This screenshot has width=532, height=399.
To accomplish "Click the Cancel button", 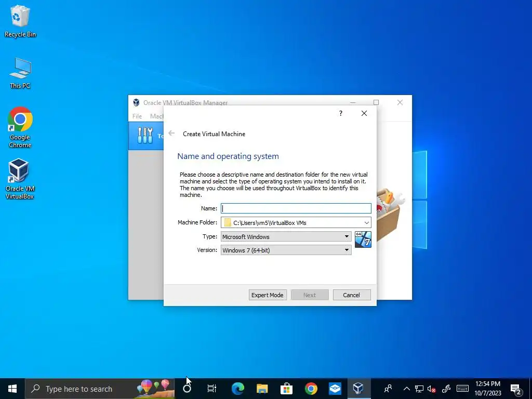I will pyautogui.click(x=352, y=295).
